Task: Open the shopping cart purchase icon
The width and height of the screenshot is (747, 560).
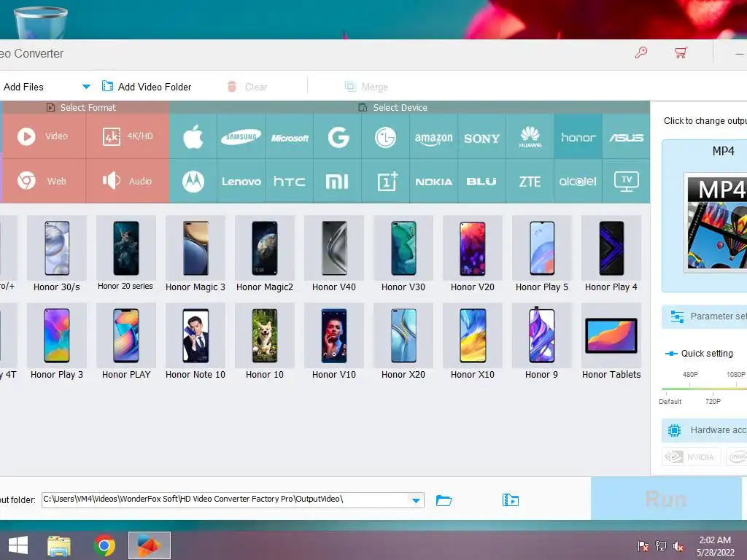Action: click(x=681, y=52)
